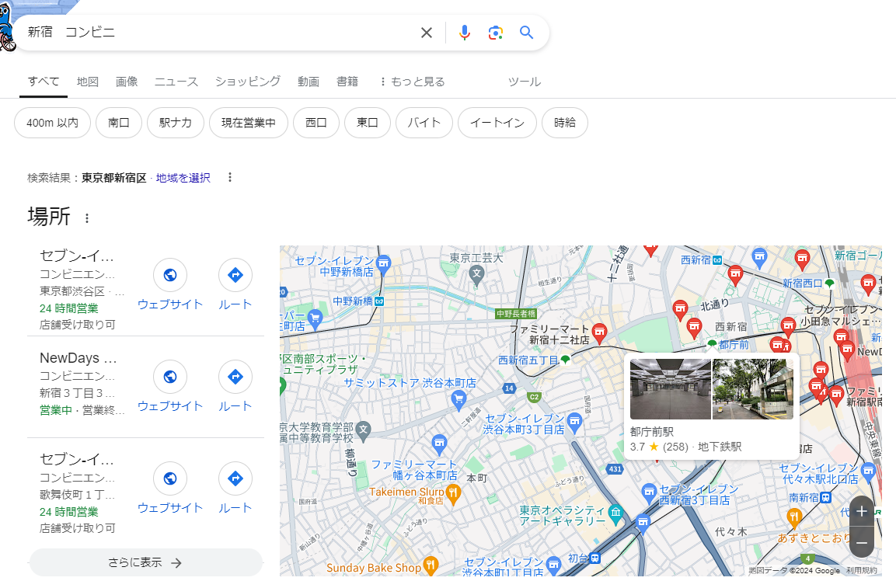Open options menu next to 地域を選択
Image resolution: width=896 pixels, height=588 pixels.
230,178
